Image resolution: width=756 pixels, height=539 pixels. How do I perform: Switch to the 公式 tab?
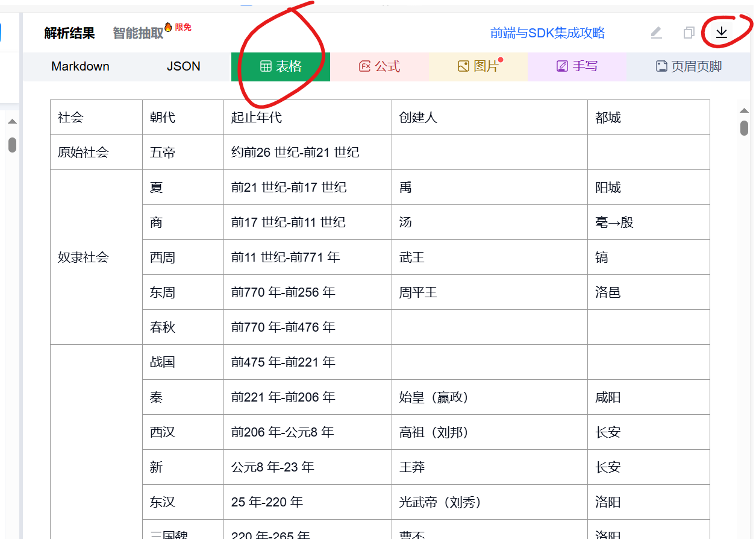(x=380, y=66)
